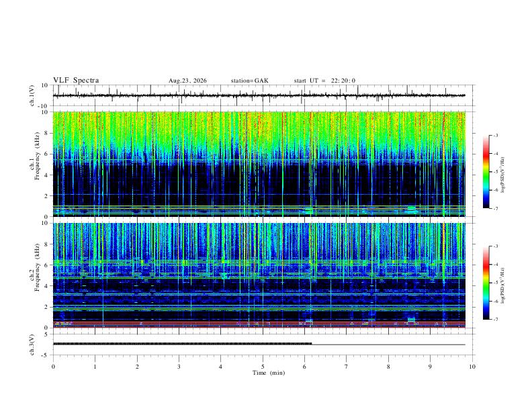Click the -3 label on ch.1 colorbar
Image resolution: width=532 pixels, height=411 pixels.
click(x=495, y=135)
